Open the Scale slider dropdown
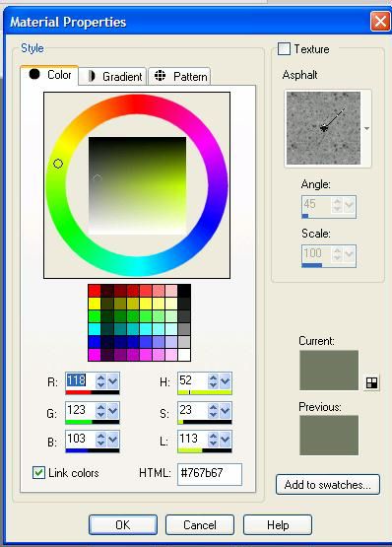This screenshot has height=547, width=392. coord(350,254)
